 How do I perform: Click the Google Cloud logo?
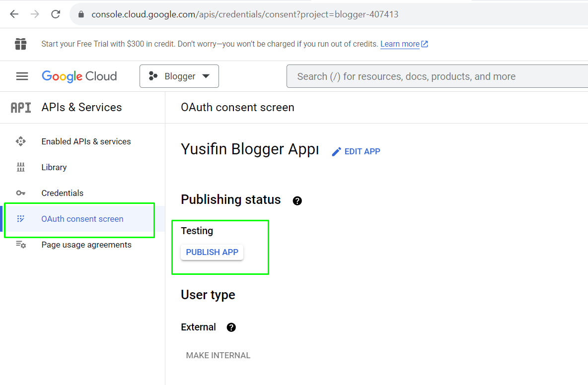pos(79,76)
